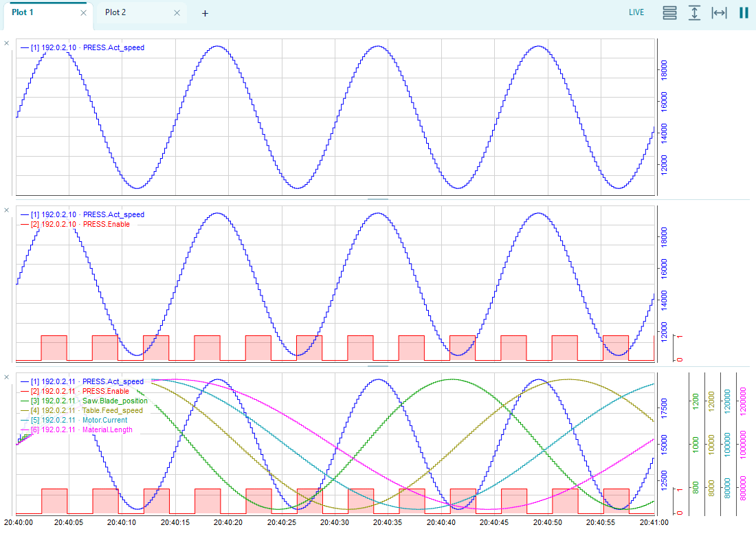
Task: Click the magenta 1200000 Y-axis scale
Action: pos(743,401)
